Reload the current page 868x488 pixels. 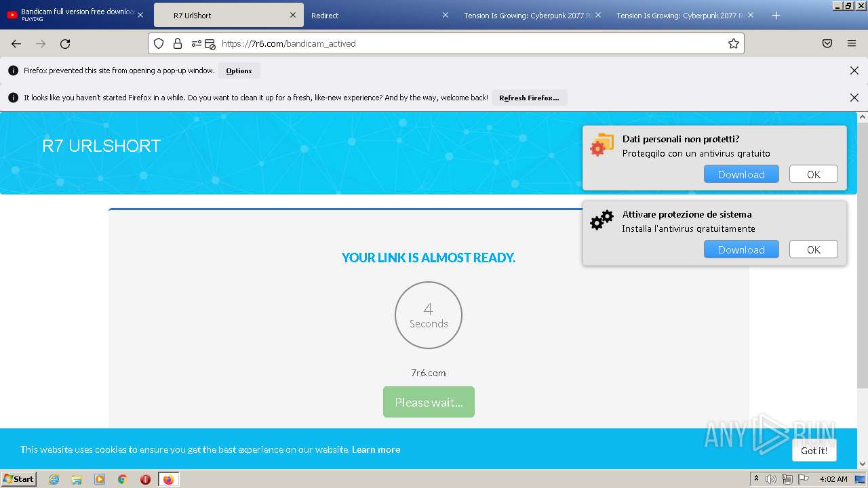pos(65,43)
